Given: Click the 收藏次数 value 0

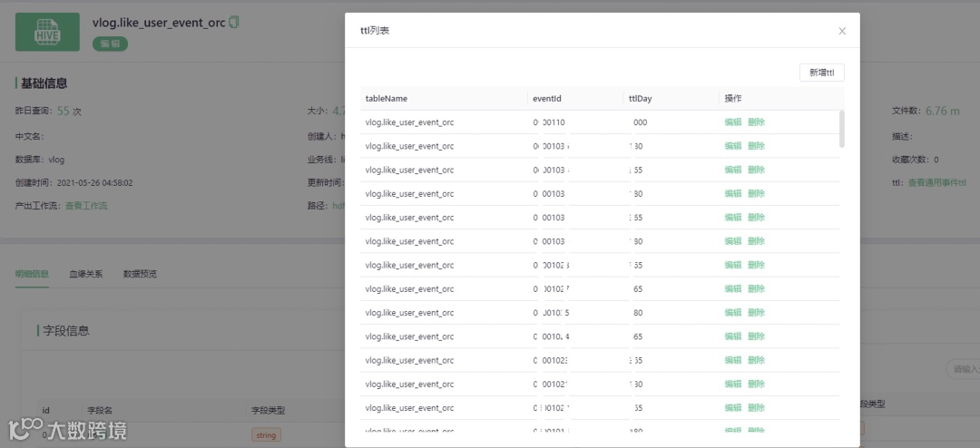Looking at the screenshot, I should tap(936, 160).
